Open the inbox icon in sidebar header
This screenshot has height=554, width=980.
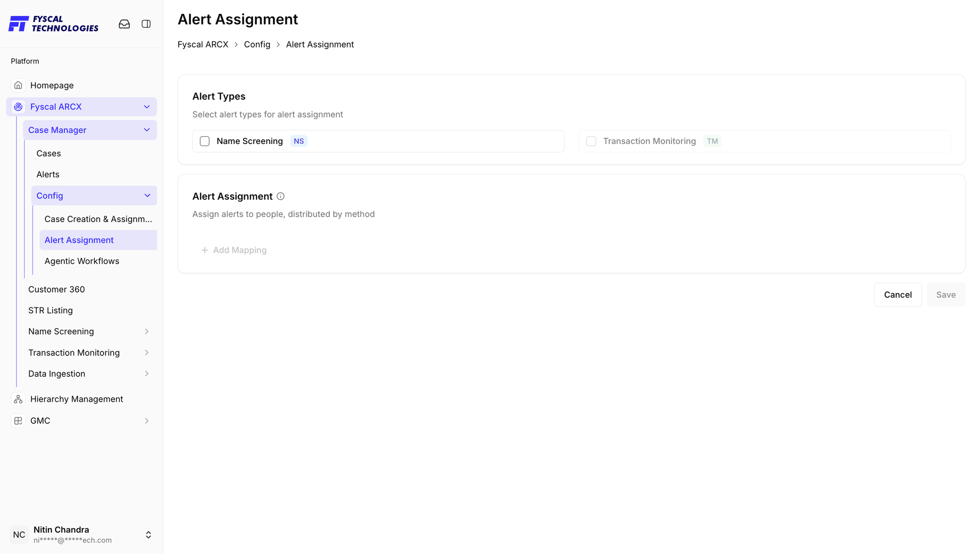[124, 24]
